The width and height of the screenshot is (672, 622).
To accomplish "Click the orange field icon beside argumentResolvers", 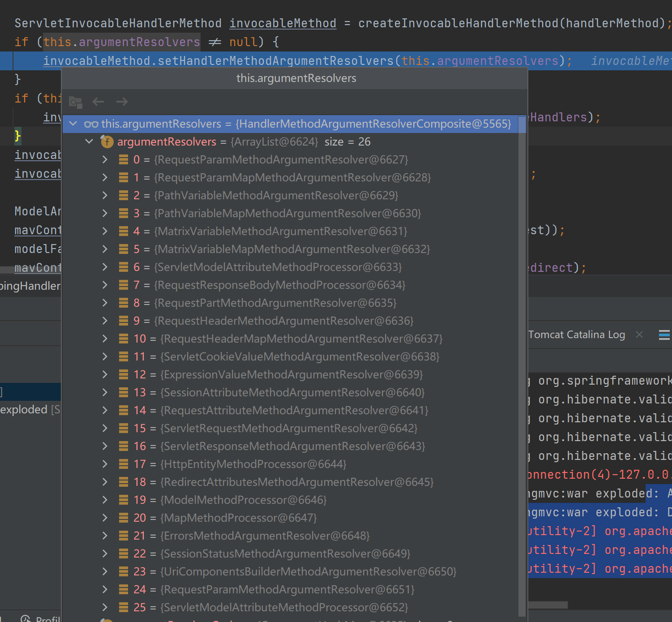I will (x=107, y=142).
